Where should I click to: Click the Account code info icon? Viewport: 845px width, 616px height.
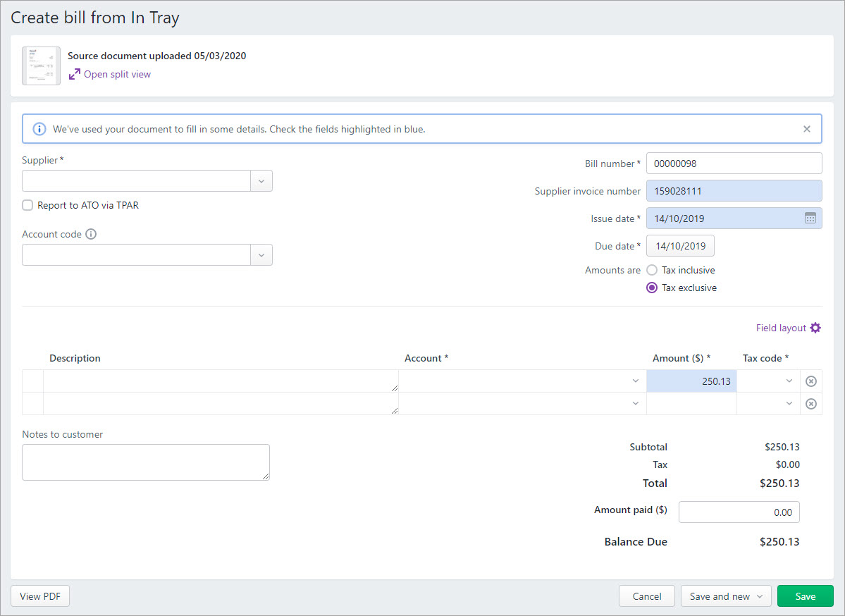(x=90, y=233)
